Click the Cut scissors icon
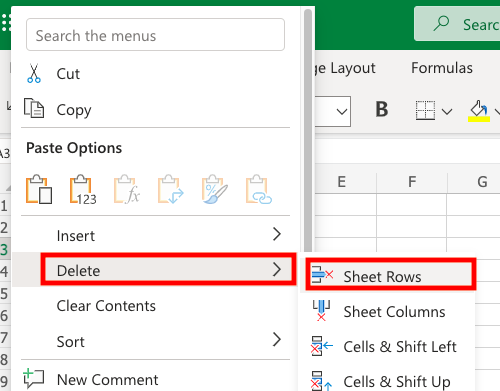The image size is (500, 391). pyautogui.click(x=34, y=73)
